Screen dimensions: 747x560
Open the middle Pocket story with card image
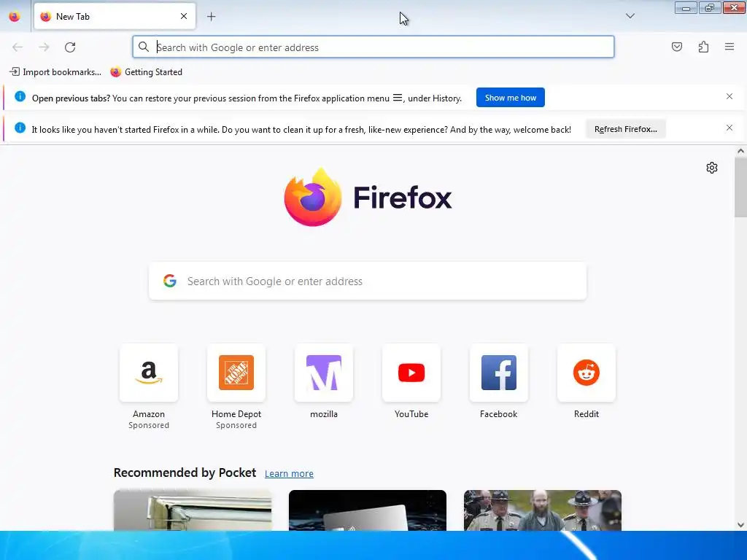tap(368, 510)
